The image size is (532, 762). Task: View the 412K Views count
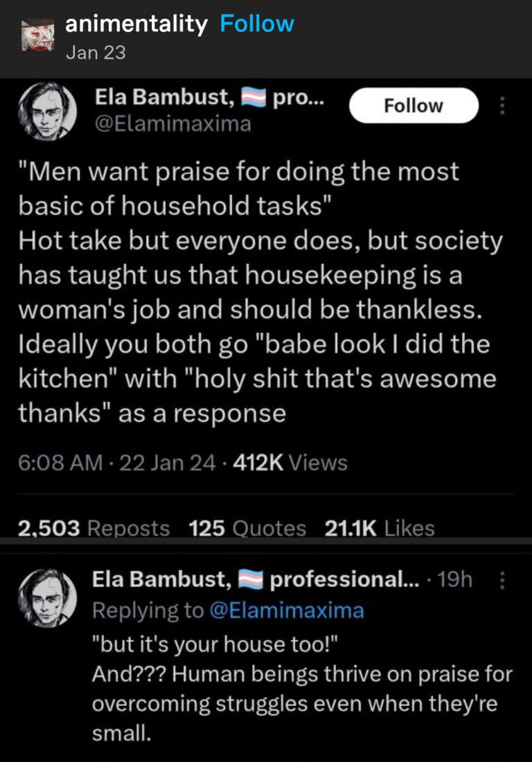point(290,463)
